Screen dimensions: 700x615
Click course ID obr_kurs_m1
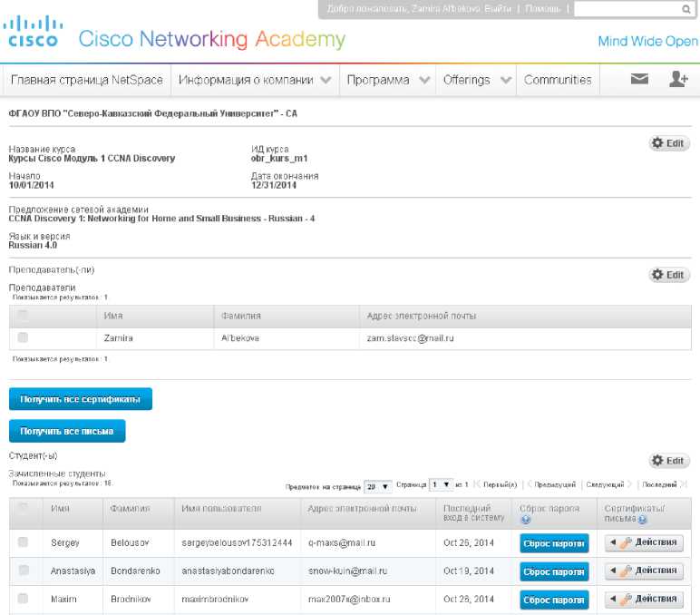pos(279,159)
